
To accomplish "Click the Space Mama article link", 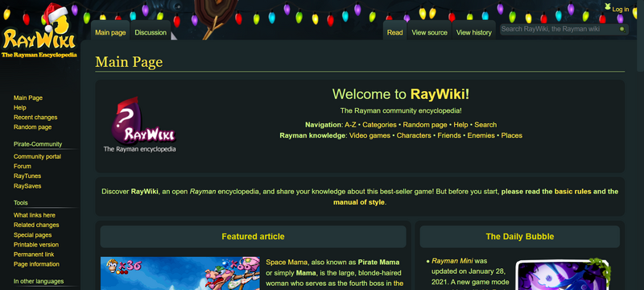I will point(286,263).
